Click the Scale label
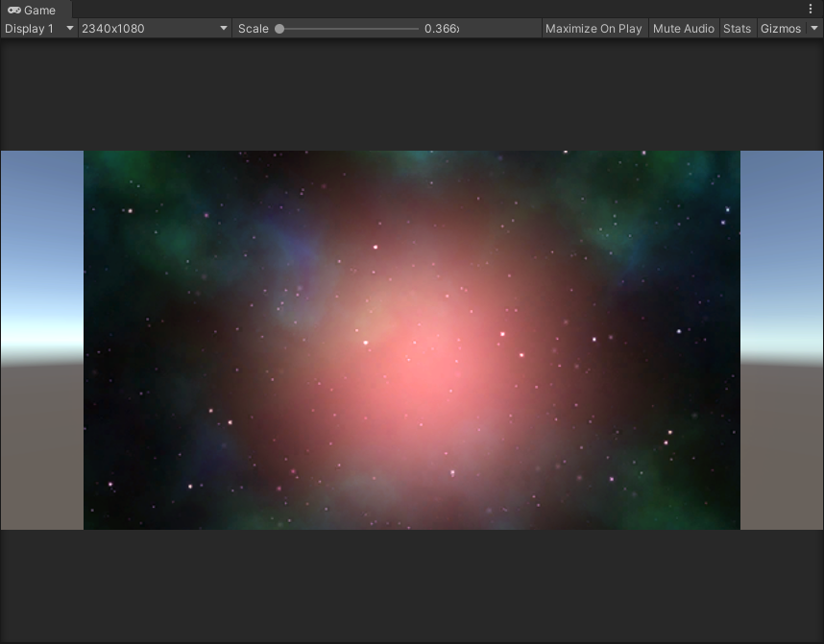This screenshot has width=824, height=644. (x=254, y=29)
